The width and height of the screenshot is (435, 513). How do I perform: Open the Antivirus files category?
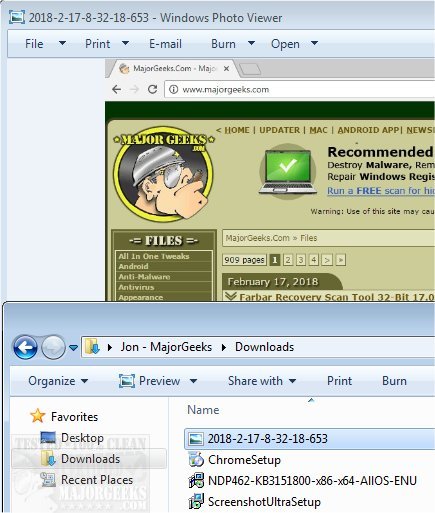(136, 287)
